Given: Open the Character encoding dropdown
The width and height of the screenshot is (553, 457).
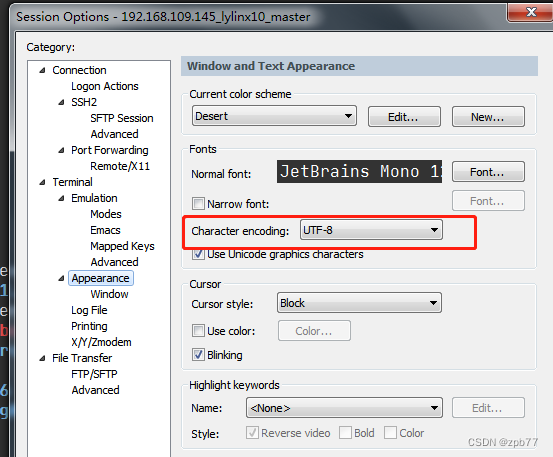Looking at the screenshot, I should [371, 230].
